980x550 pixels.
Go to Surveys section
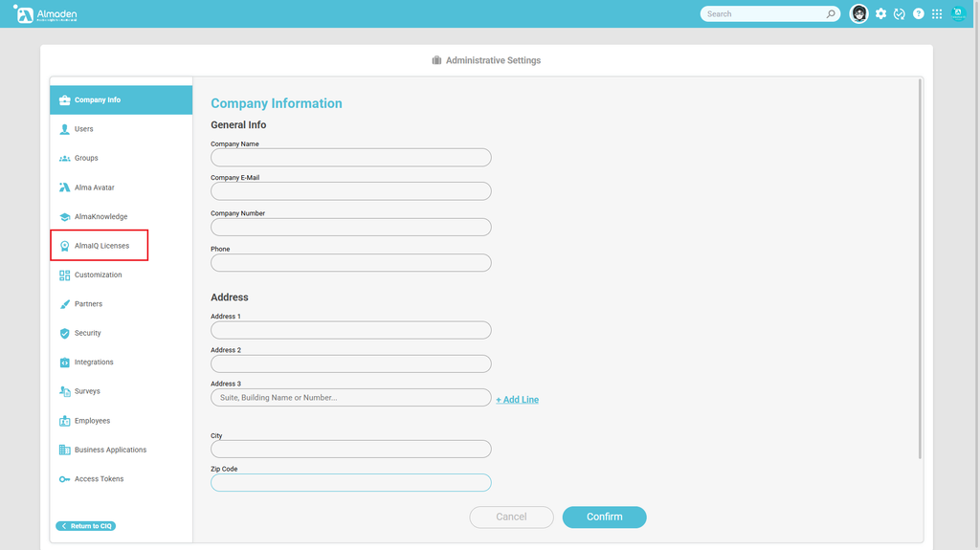click(122, 391)
